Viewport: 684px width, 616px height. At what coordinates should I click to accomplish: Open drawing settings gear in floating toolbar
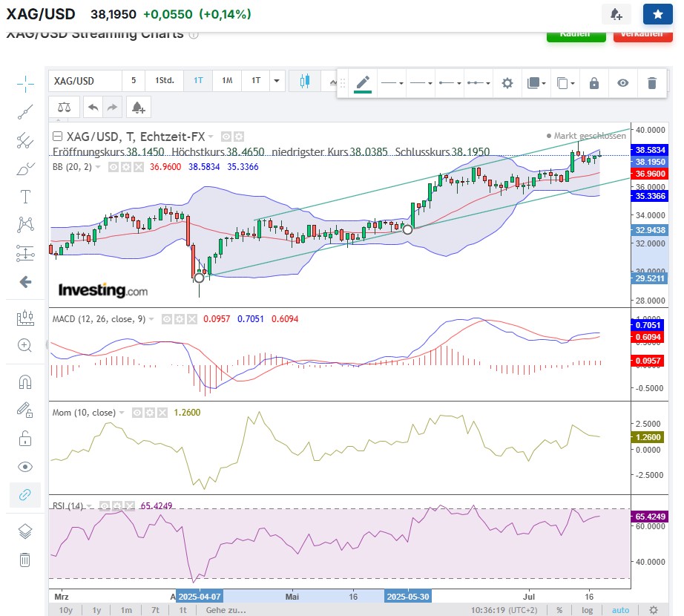pos(507,83)
